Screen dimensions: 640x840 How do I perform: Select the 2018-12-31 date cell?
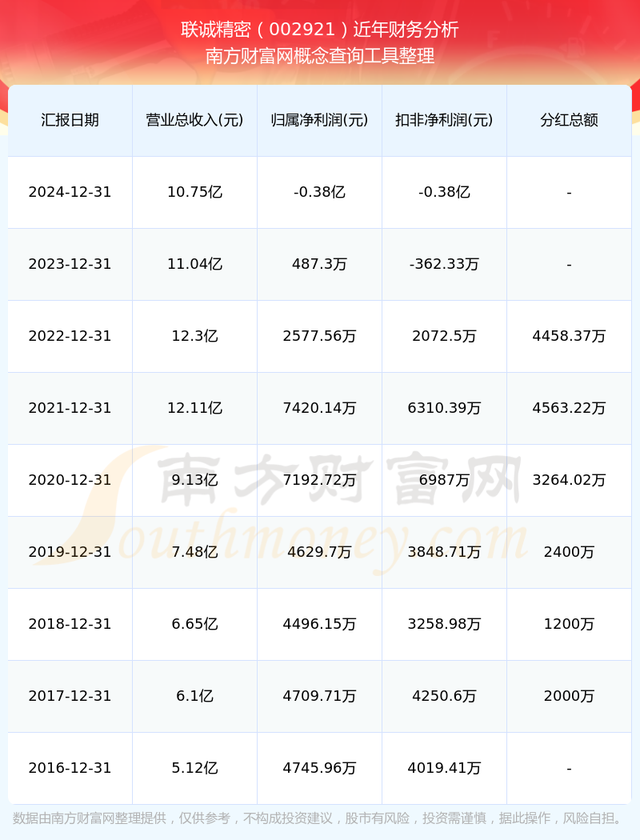(70, 624)
